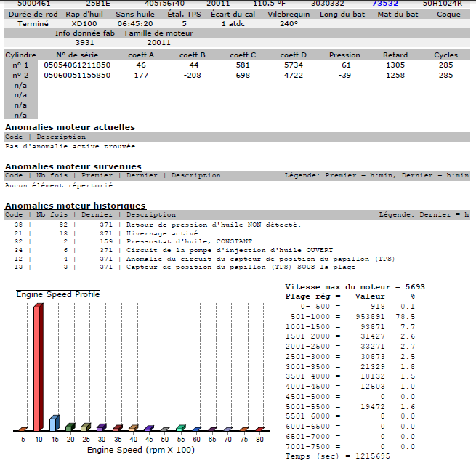Click the Pression column header

click(344, 55)
